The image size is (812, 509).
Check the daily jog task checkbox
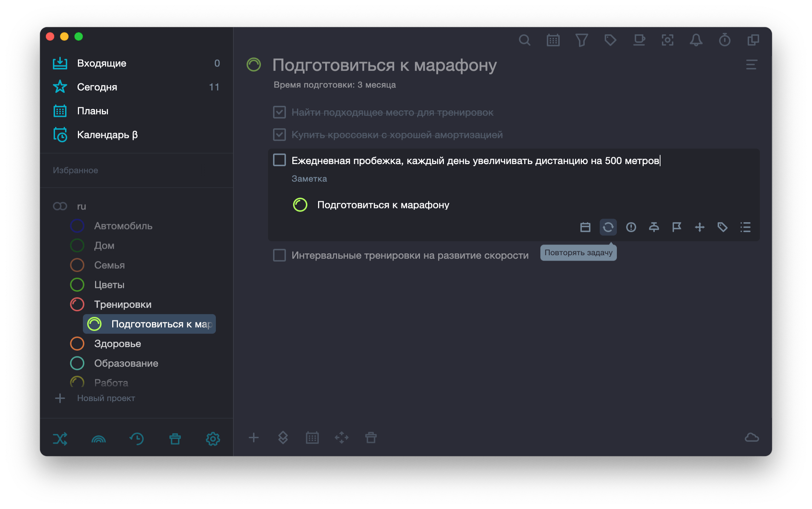tap(279, 160)
